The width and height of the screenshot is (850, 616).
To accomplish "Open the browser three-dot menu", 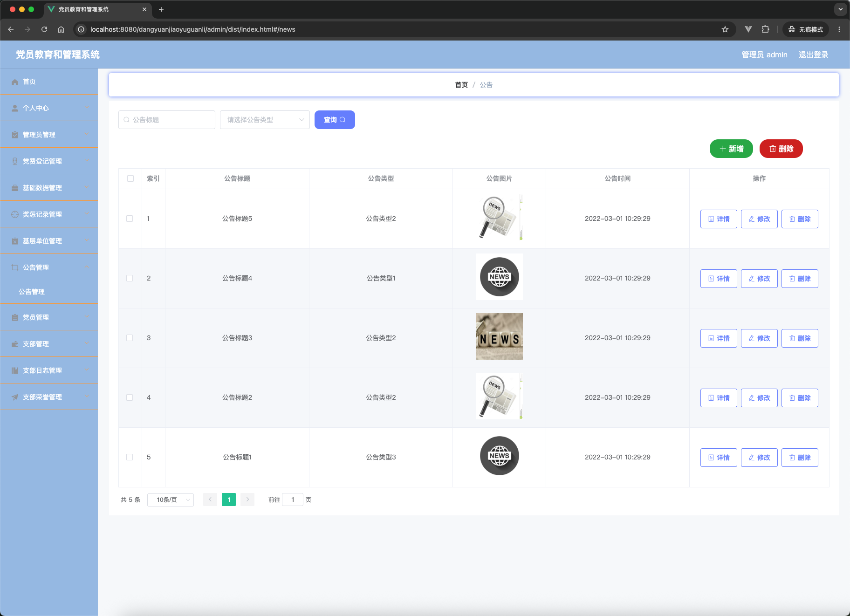I will click(x=839, y=29).
